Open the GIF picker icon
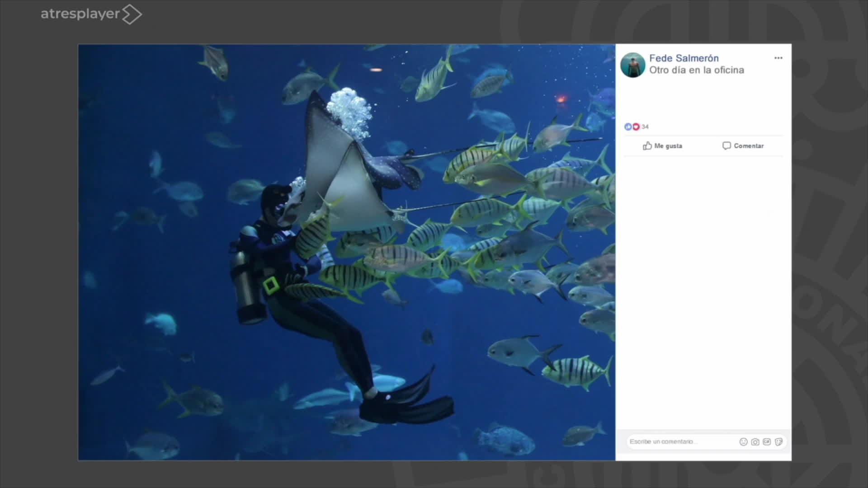The height and width of the screenshot is (488, 868). click(x=767, y=442)
